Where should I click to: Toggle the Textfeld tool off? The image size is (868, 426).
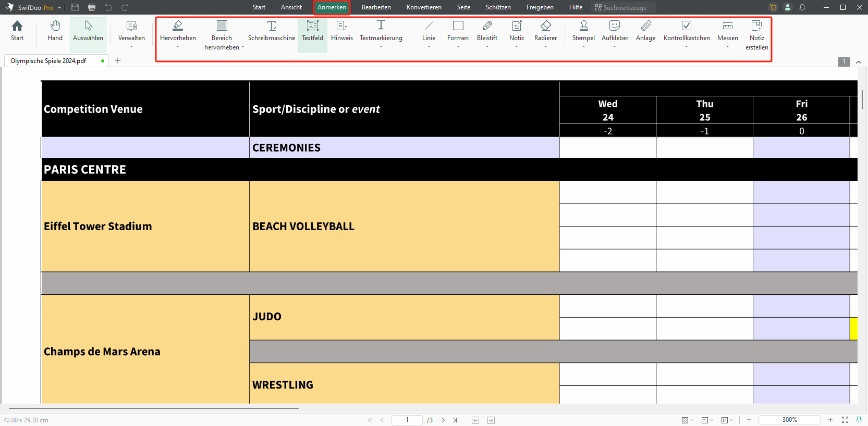pos(312,31)
